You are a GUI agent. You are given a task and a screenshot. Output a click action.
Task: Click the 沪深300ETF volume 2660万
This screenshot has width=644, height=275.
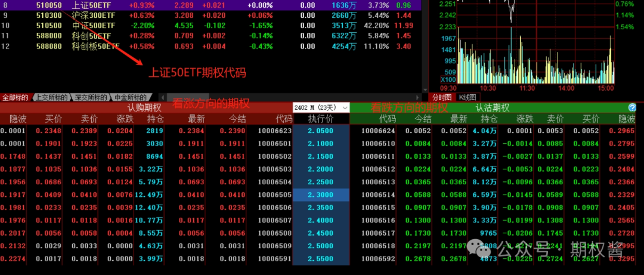pyautogui.click(x=344, y=16)
